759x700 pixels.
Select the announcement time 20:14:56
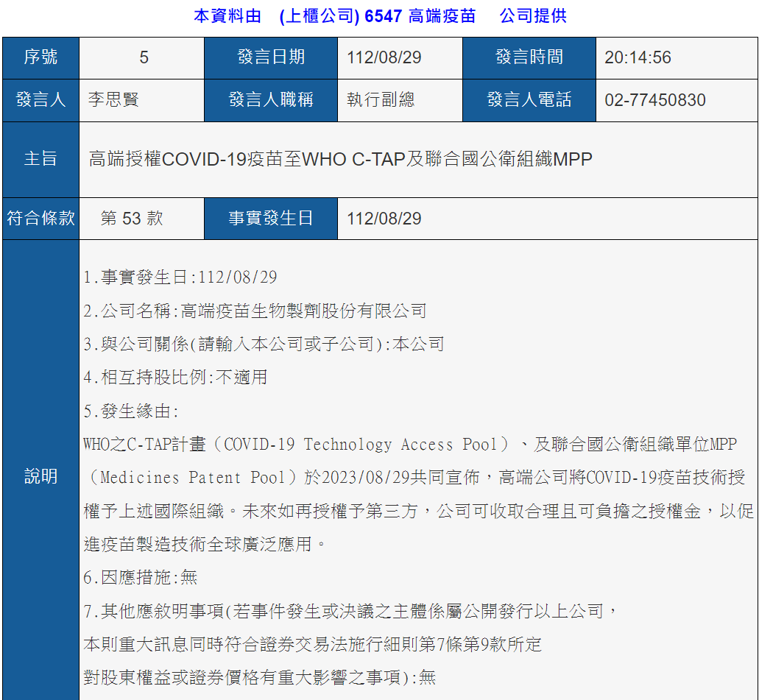tap(638, 57)
